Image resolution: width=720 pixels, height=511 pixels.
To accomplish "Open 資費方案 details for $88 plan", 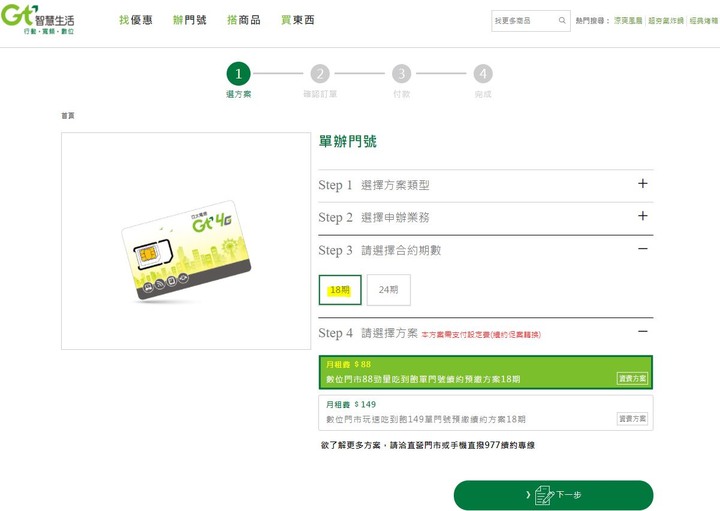I will point(632,378).
